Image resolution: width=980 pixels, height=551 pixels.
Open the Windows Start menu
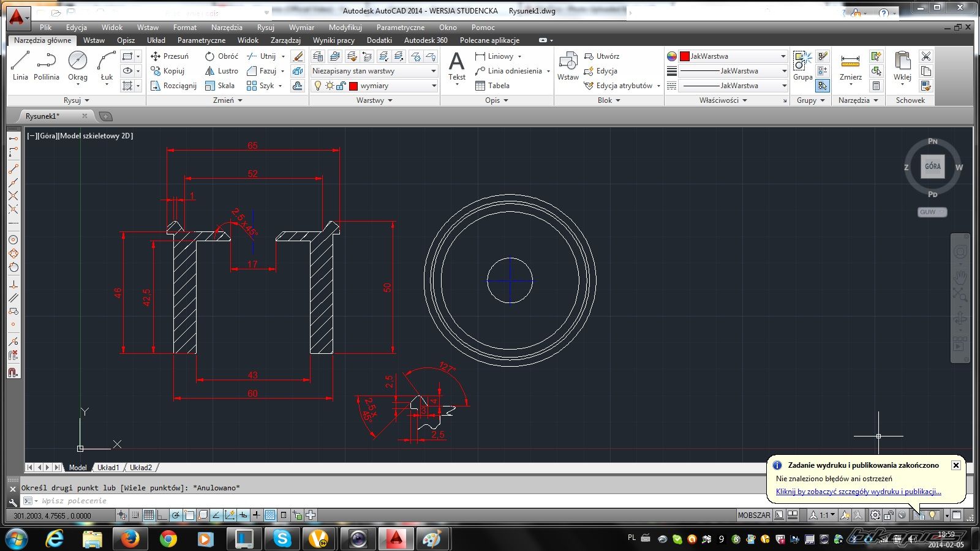click(17, 539)
